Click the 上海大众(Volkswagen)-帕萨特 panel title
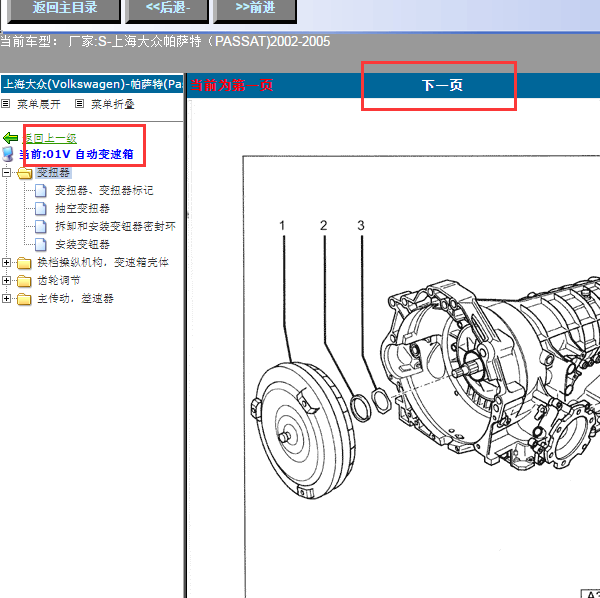 tap(92, 84)
